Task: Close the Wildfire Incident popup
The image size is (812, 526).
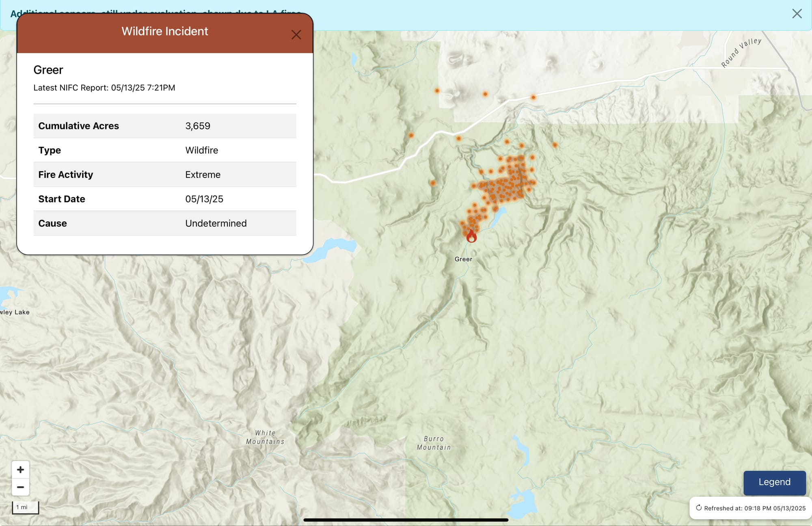Action: tap(296, 35)
